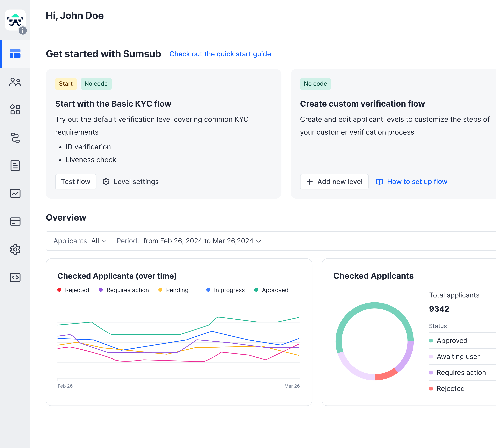Screen dimensions: 496x448
Task: Click the yellow Start tag
Action: click(66, 84)
